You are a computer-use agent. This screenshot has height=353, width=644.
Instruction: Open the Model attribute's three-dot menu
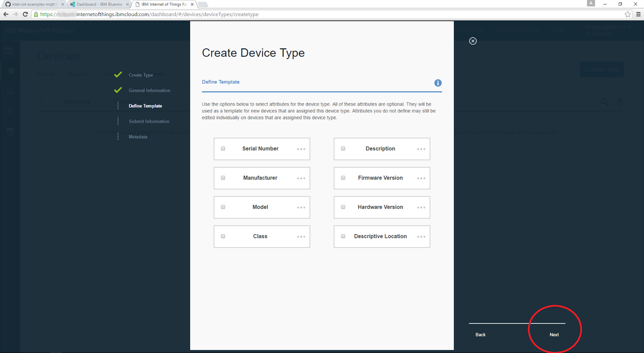(x=301, y=208)
